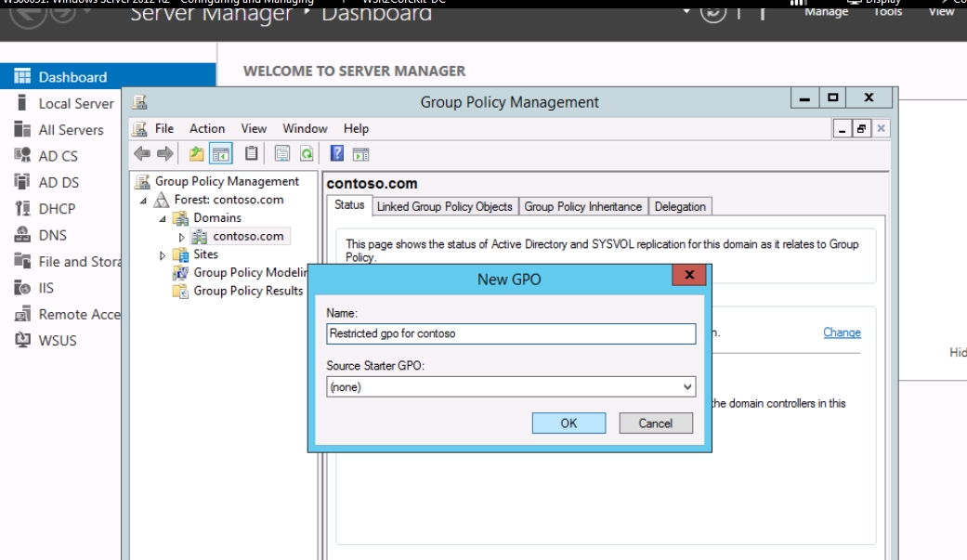
Task: Click the Up One Level folder icon
Action: (197, 154)
